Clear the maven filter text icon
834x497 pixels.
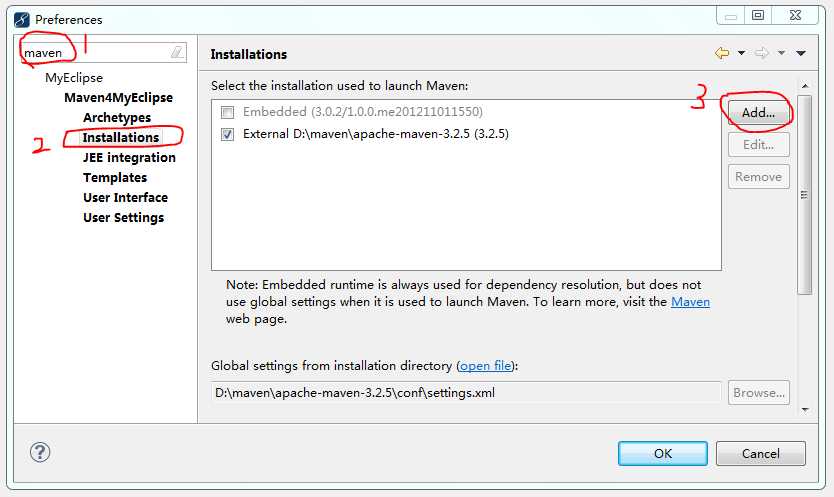pyautogui.click(x=177, y=52)
